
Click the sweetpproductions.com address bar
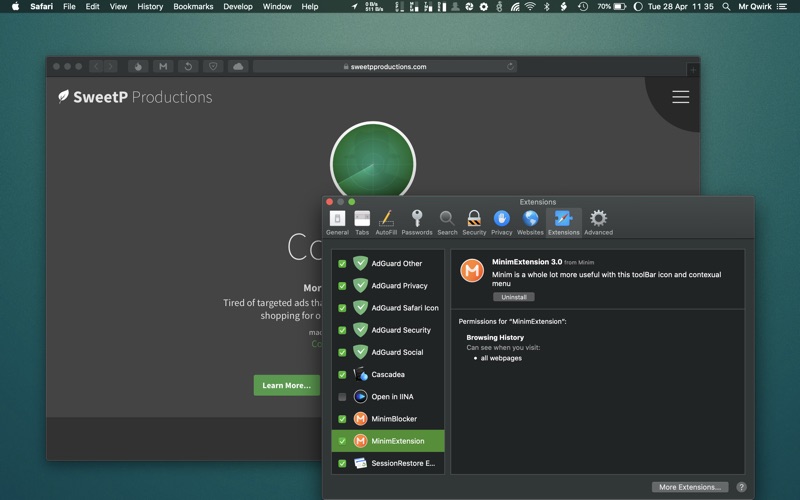388,67
